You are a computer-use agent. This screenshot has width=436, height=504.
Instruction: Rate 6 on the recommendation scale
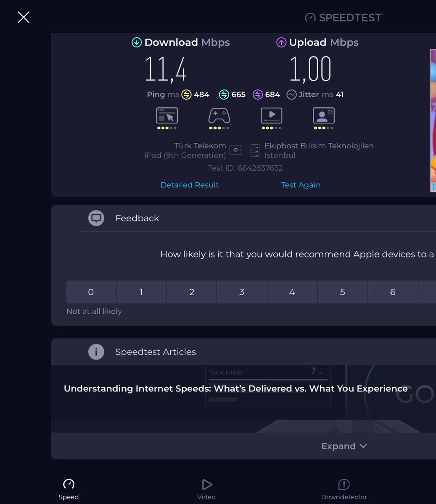pyautogui.click(x=393, y=292)
